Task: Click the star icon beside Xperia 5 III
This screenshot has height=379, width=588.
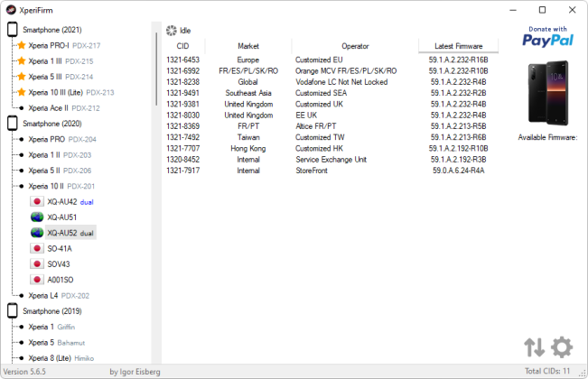Action: (x=22, y=77)
